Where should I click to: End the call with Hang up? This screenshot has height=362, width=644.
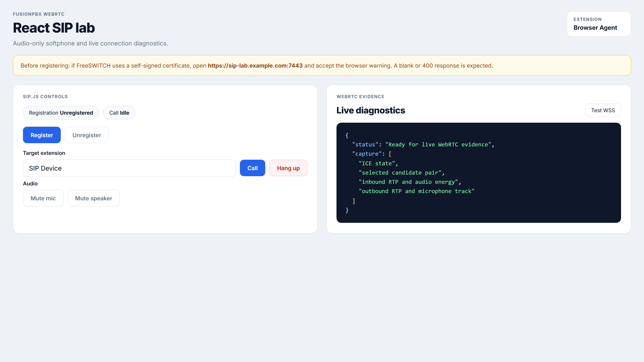coord(288,168)
